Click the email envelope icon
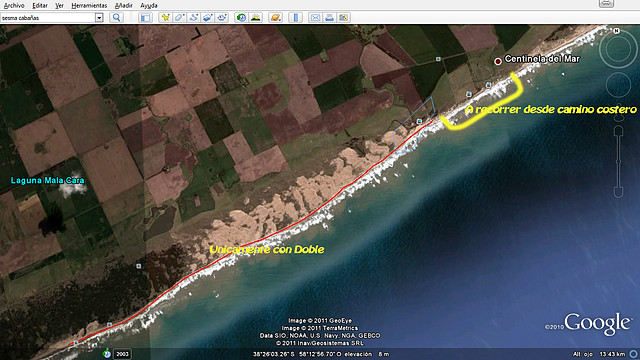640x360 pixels. click(315, 18)
